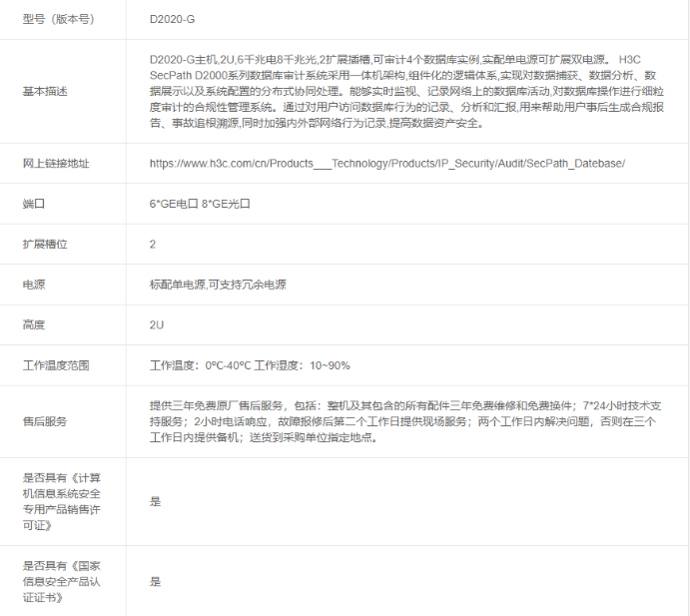Click the '电源' row label
The width and height of the screenshot is (690, 616).
(x=34, y=285)
